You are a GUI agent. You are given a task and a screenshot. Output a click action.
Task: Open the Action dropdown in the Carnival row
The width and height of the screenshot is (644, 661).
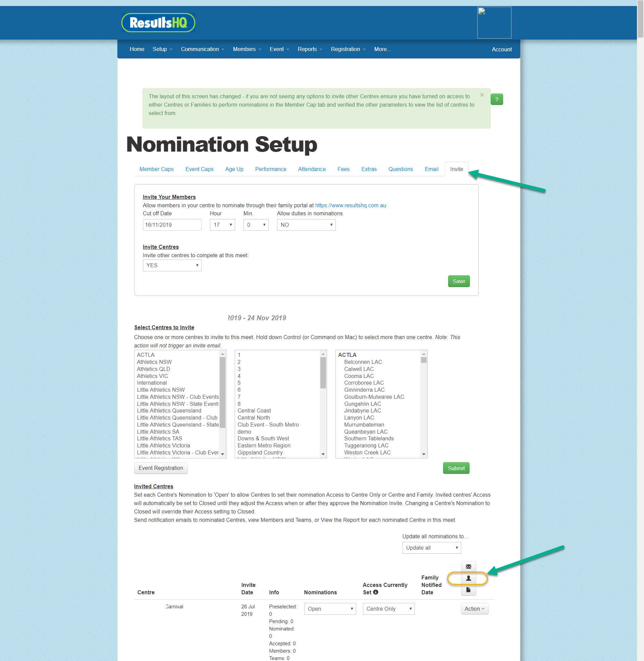(475, 609)
